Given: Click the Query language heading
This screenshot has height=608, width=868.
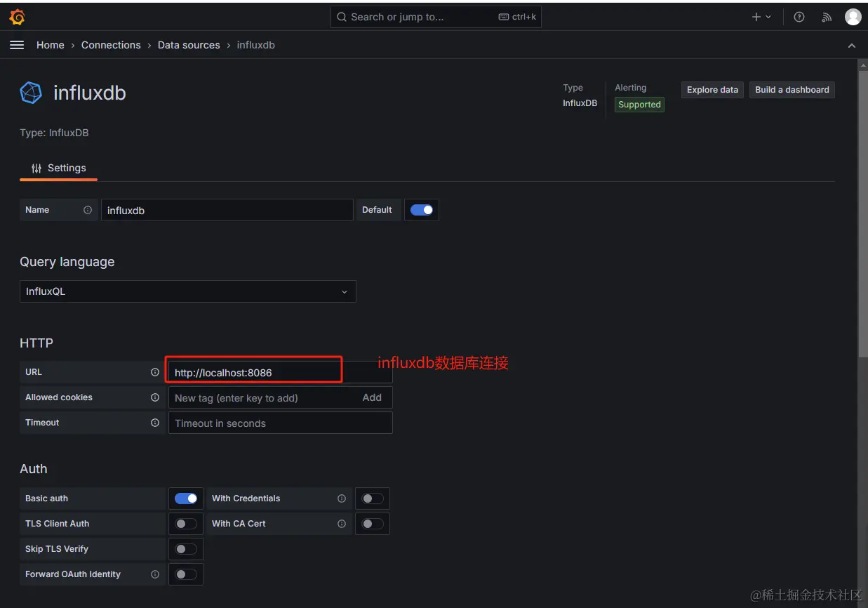Looking at the screenshot, I should (67, 262).
